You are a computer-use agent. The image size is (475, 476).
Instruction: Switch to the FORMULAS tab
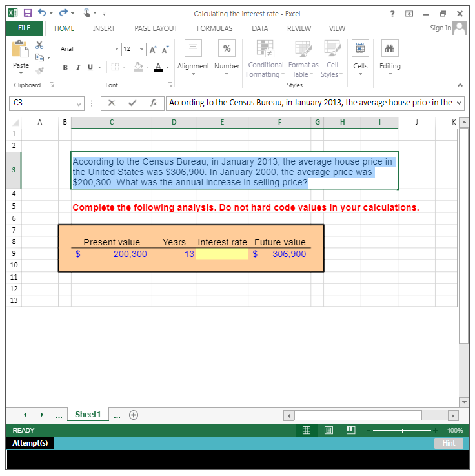(x=214, y=28)
